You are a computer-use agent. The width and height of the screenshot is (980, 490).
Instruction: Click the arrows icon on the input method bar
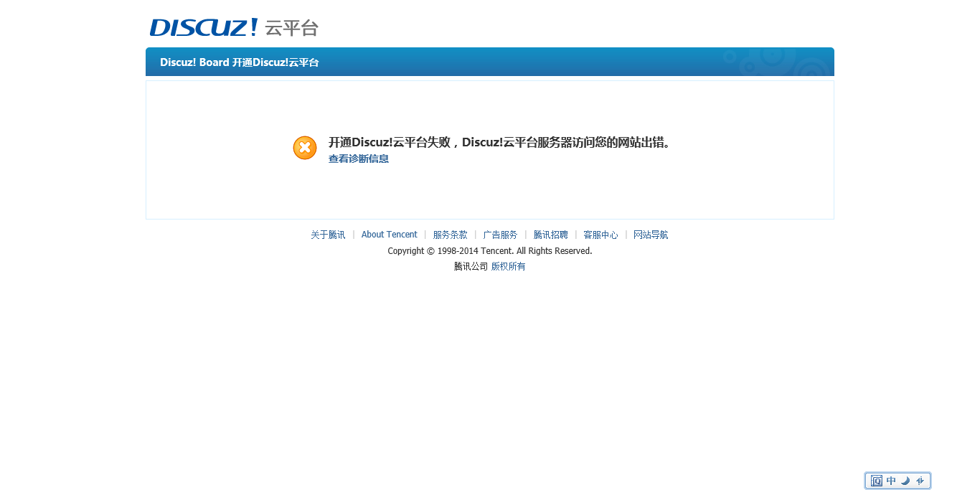tap(920, 481)
